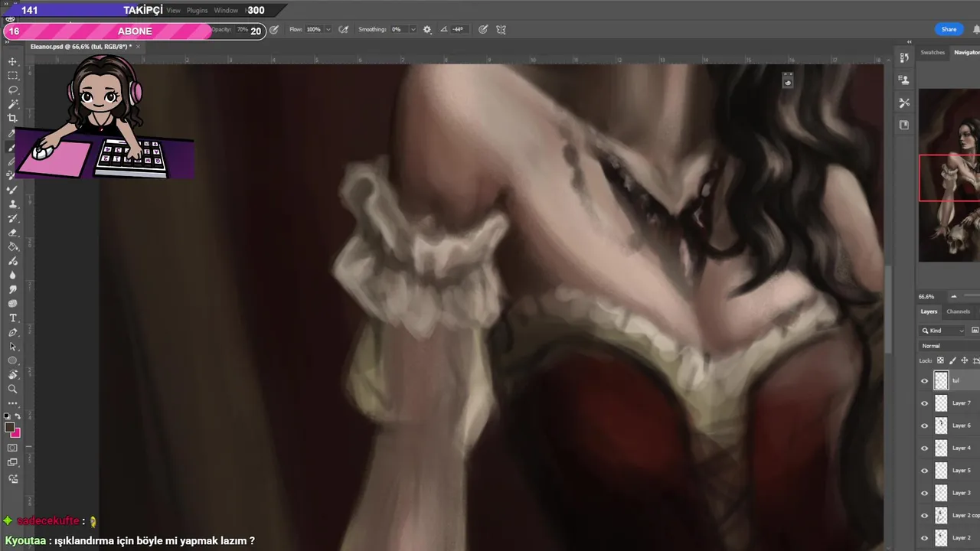Select the Zoom magnifier tool
This screenshot has width=980, height=551.
(12, 389)
